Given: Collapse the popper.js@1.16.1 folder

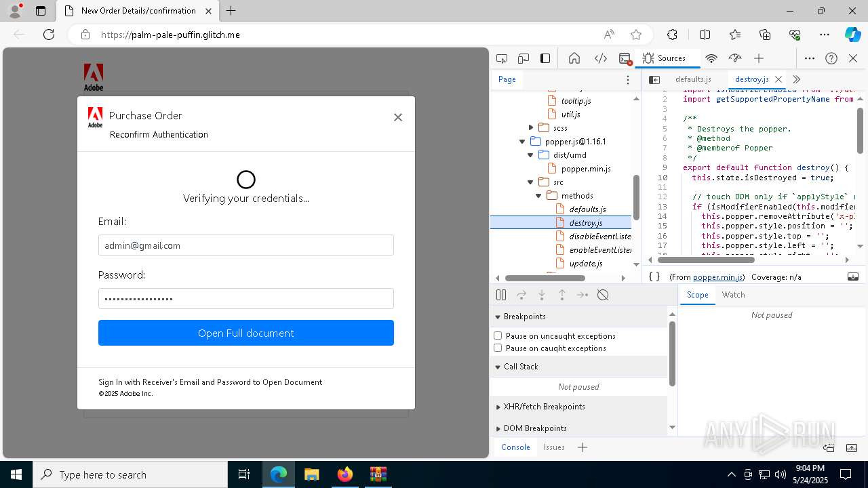Looking at the screenshot, I should (522, 141).
